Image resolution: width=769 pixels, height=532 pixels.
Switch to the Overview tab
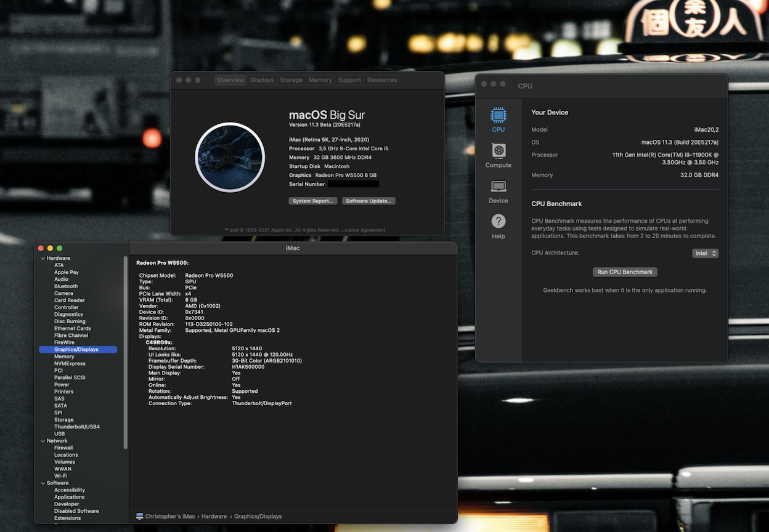tap(231, 80)
